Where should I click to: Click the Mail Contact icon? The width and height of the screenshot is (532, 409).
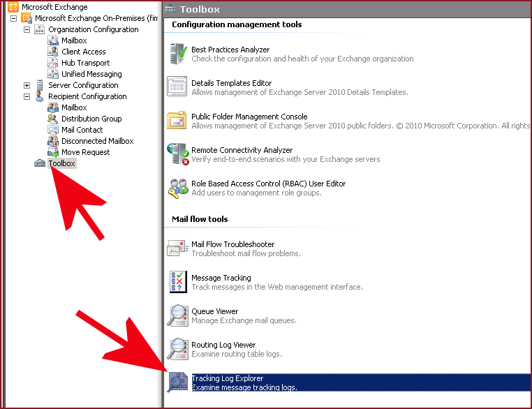click(x=53, y=130)
